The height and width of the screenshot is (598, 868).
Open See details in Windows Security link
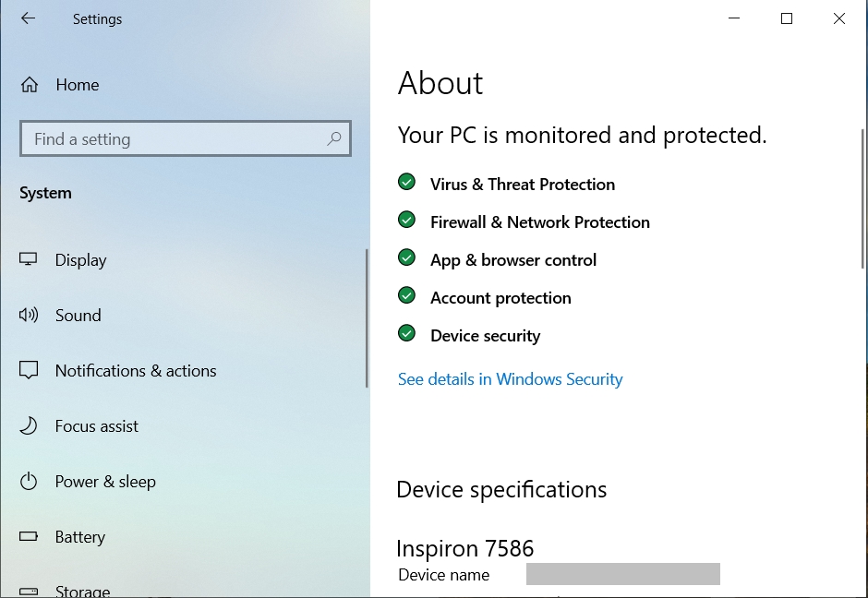[510, 379]
